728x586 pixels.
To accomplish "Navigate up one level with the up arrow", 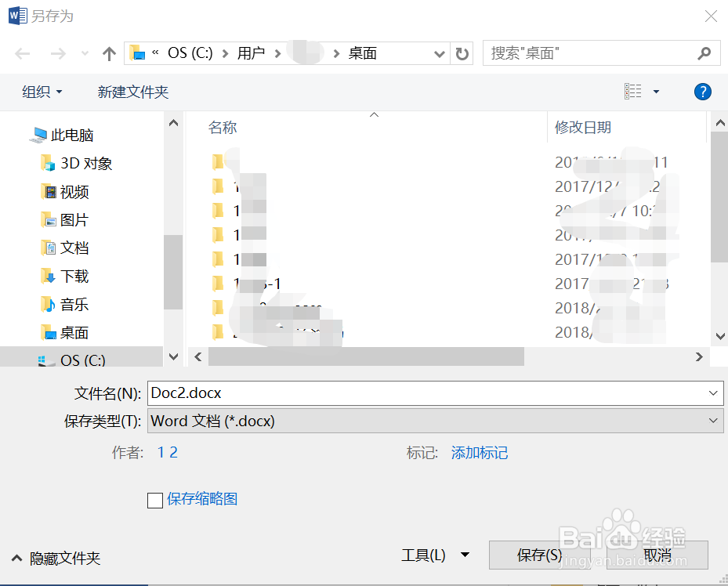I will (108, 52).
